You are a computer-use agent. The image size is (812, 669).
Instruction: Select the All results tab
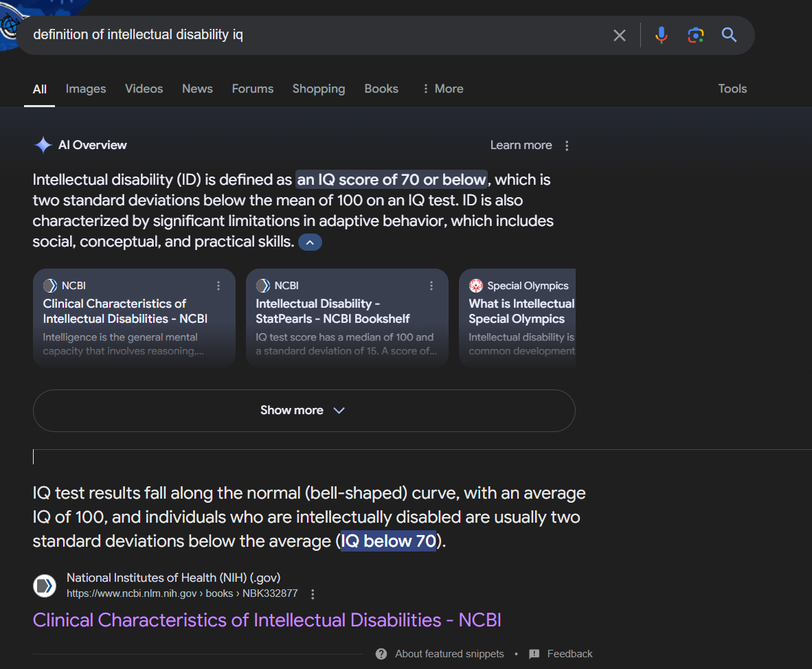[39, 89]
